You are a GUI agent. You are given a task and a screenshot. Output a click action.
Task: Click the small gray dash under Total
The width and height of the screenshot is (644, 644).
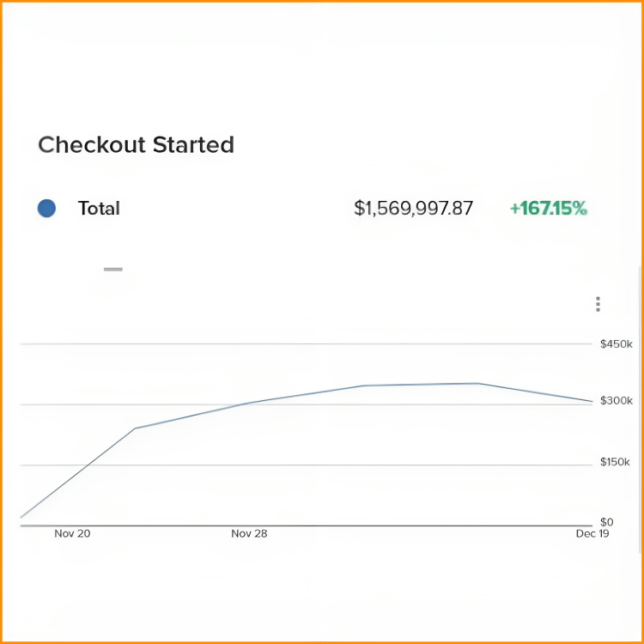(x=113, y=270)
